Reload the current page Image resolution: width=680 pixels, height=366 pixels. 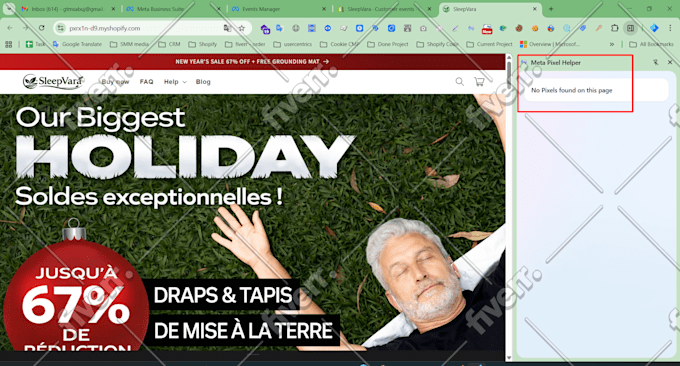pyautogui.click(x=42, y=28)
